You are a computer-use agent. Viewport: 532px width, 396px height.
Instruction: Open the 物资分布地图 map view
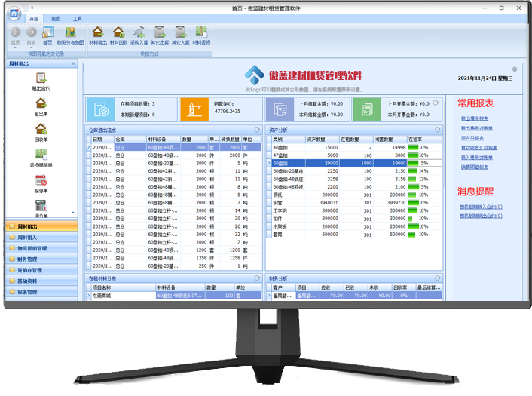click(70, 35)
